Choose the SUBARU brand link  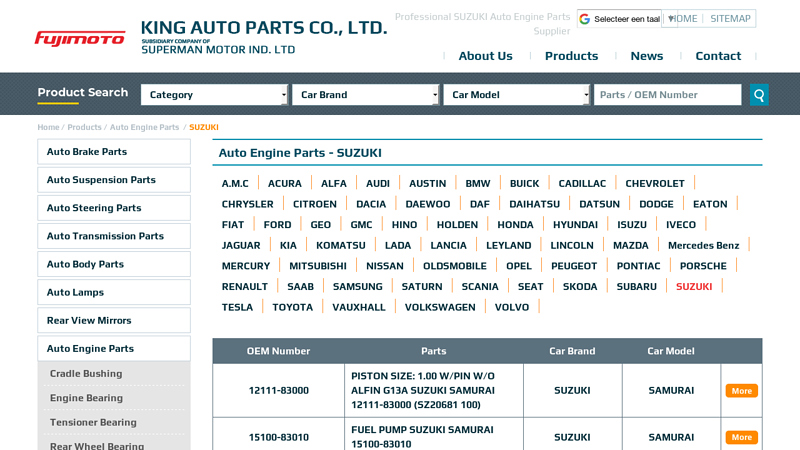click(x=636, y=287)
